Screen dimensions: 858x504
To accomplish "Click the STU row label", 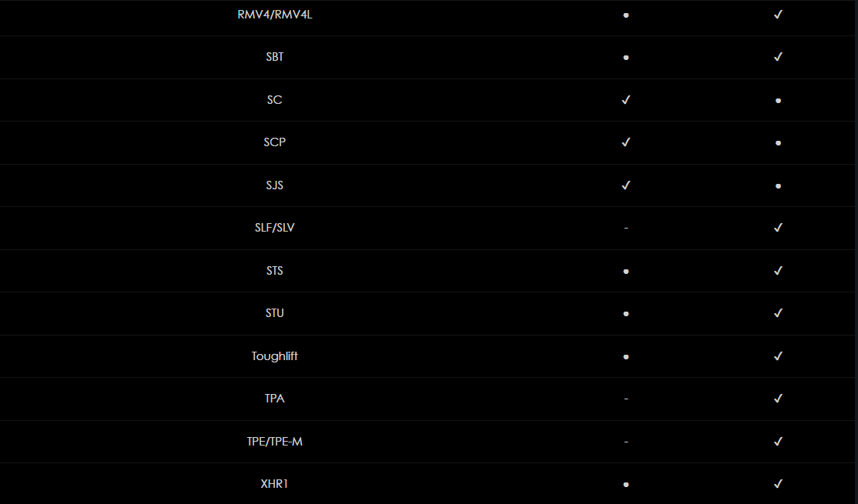I will pos(275,313).
